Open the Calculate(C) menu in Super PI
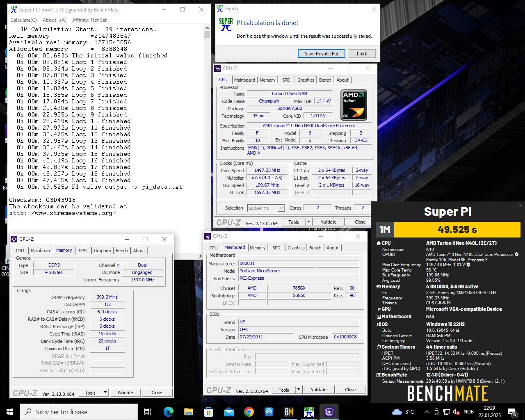525x420 pixels. pyautogui.click(x=23, y=20)
